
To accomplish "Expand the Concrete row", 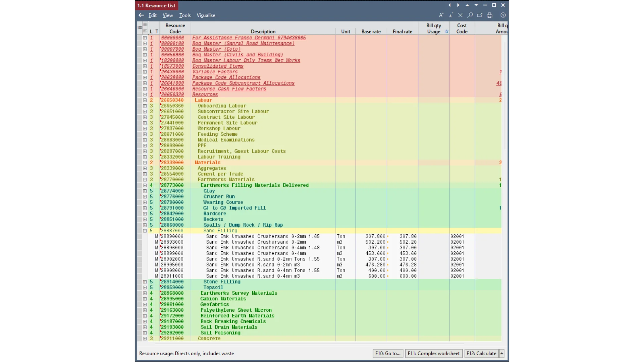I will click(x=145, y=339).
